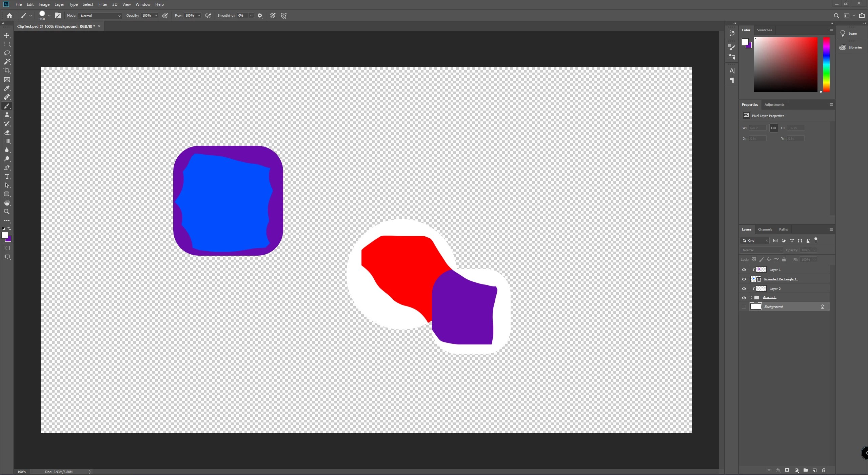Choose the Eyedropper tool
Viewport: 868px width, 475px height.
7,88
